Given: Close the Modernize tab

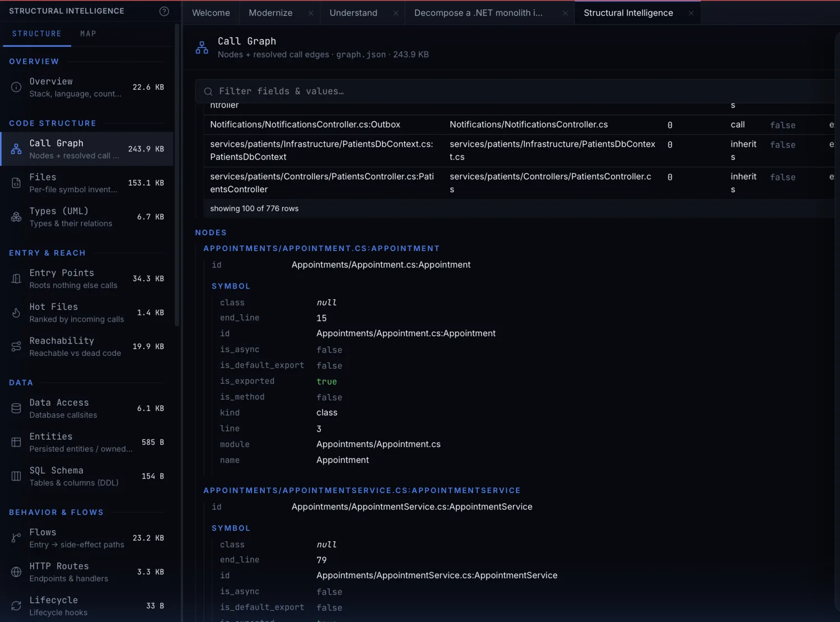Looking at the screenshot, I should click(x=310, y=13).
